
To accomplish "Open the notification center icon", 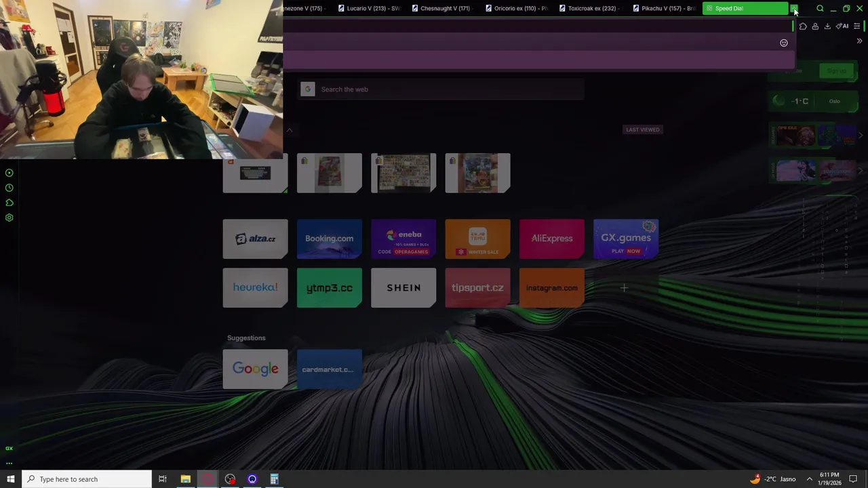I will [853, 479].
